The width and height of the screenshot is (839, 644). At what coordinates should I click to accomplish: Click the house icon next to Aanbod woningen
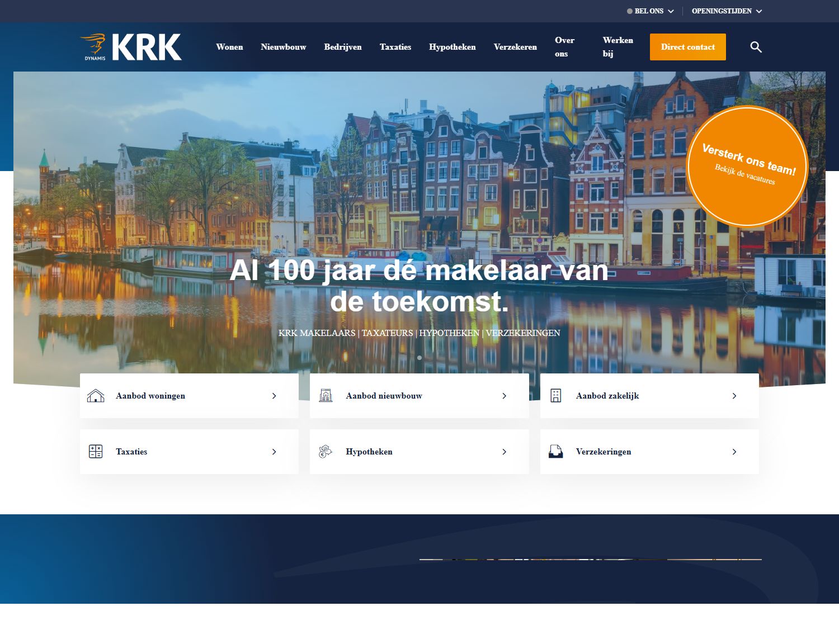(x=96, y=396)
